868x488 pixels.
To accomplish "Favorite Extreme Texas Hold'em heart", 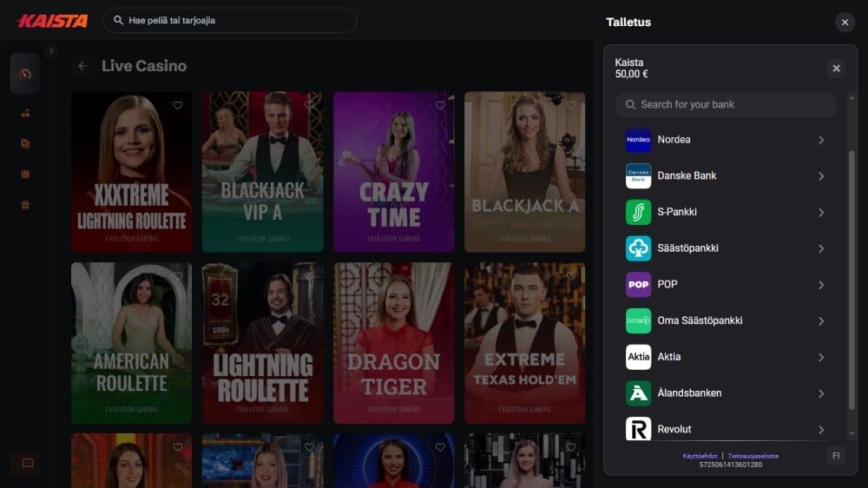I will [x=571, y=276].
